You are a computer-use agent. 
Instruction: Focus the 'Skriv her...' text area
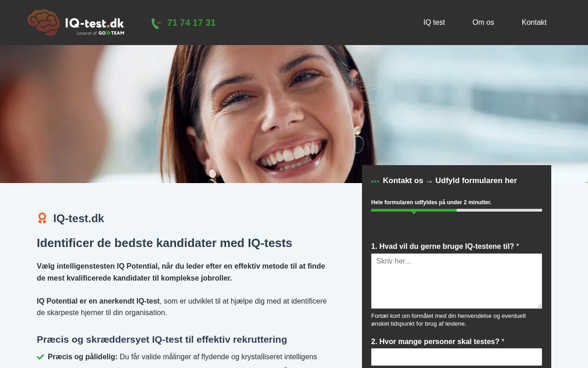(457, 281)
